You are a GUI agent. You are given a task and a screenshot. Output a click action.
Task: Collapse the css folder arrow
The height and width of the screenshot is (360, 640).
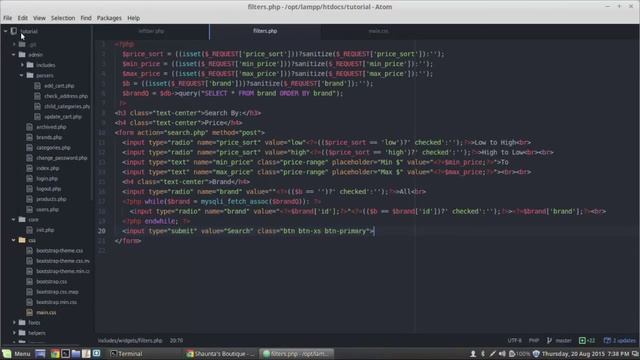pyautogui.click(x=14, y=240)
